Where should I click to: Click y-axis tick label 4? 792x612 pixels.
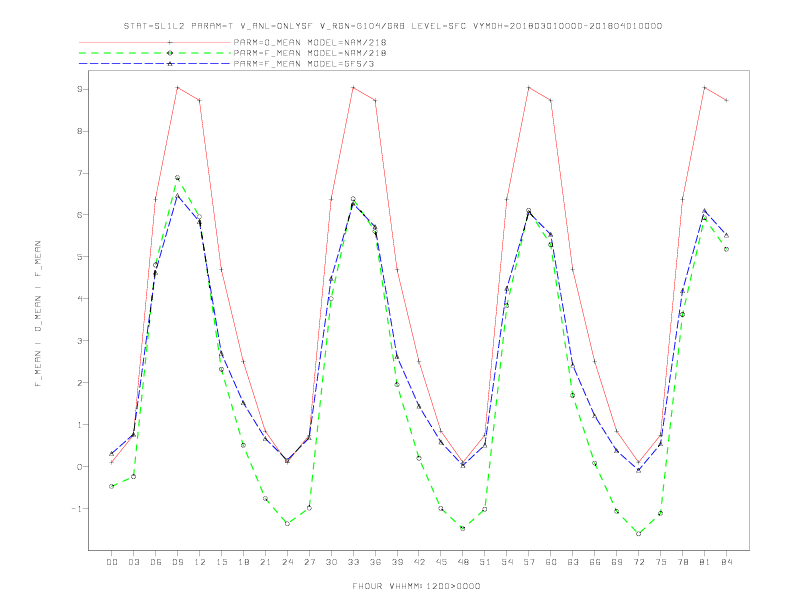[79, 298]
